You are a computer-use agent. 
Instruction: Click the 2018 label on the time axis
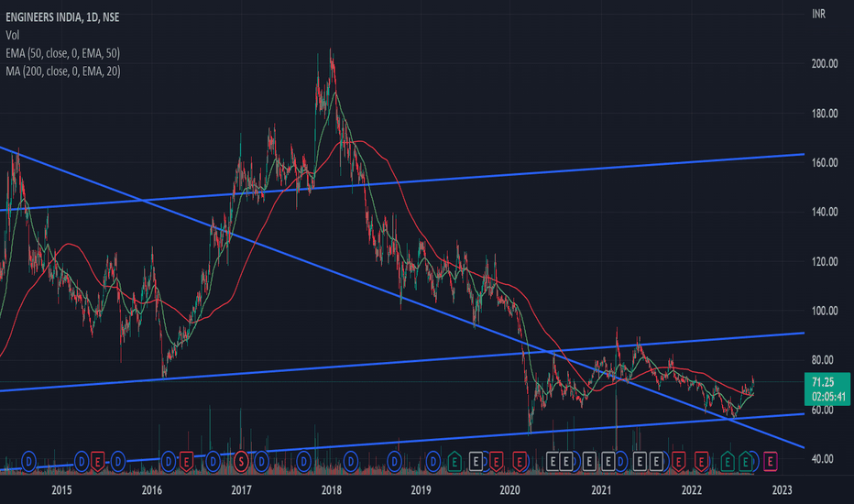[x=331, y=490]
